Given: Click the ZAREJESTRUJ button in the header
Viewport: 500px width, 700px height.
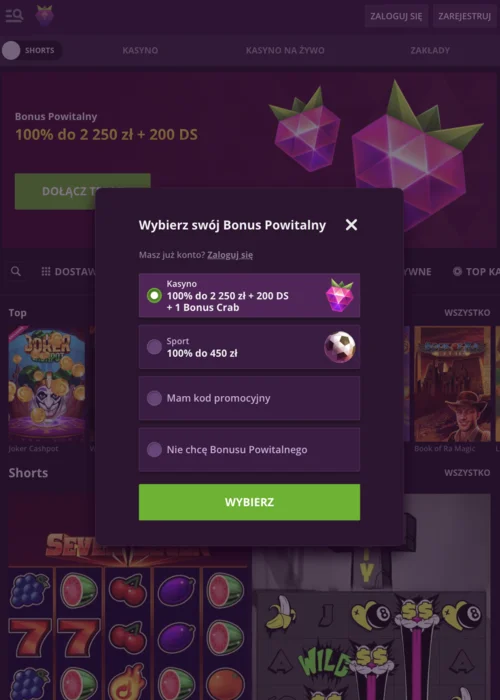Looking at the screenshot, I should pyautogui.click(x=464, y=16).
